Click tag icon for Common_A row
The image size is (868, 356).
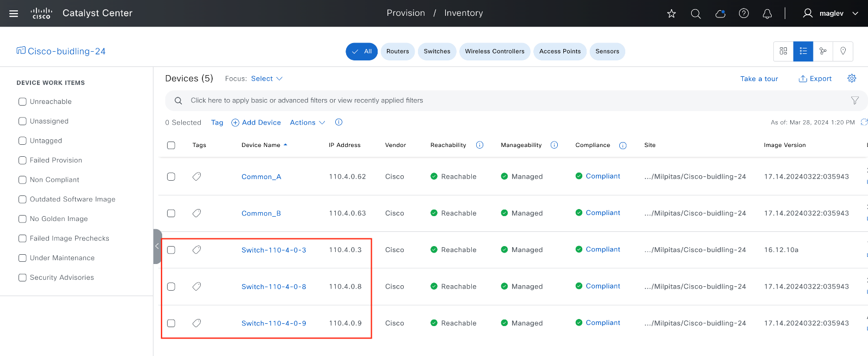click(197, 176)
